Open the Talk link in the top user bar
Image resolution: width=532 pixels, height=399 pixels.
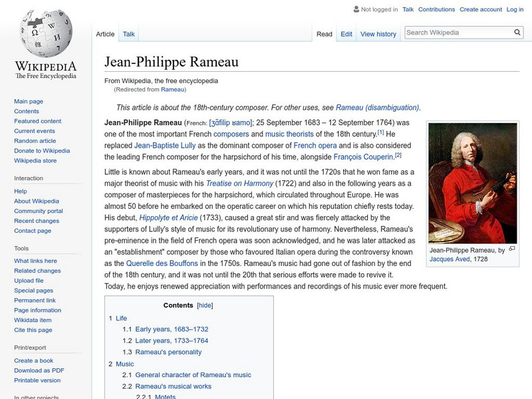coord(408,9)
